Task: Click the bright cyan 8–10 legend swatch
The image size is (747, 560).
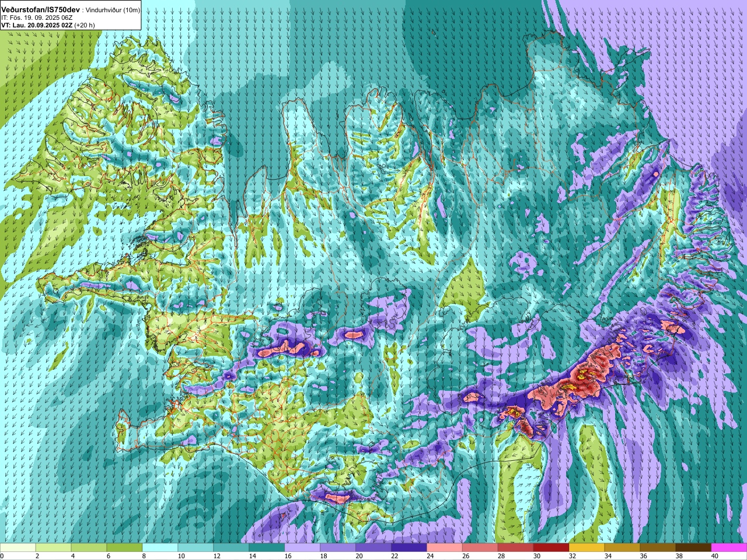Action: [160, 548]
